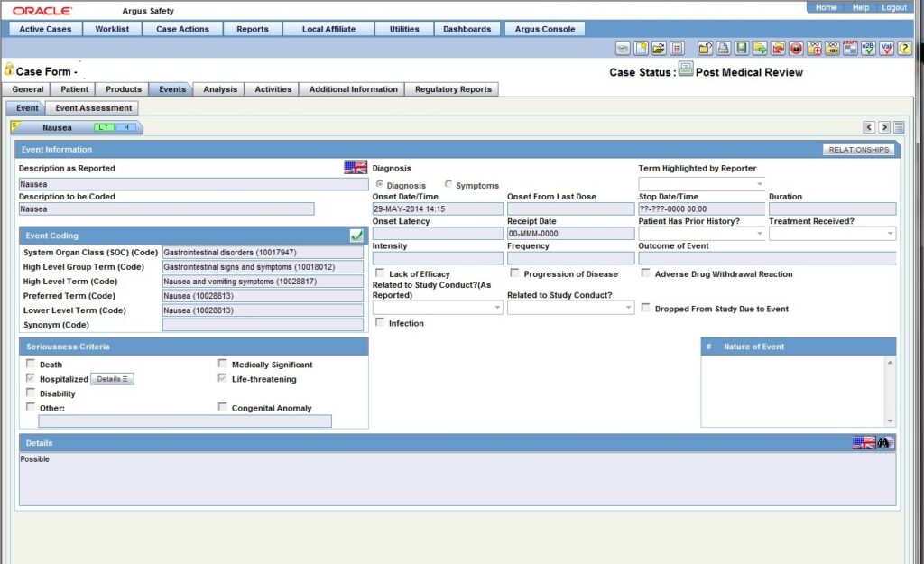This screenshot has height=564, width=924.
Task: Click the Open case folder icon
Action: pos(659,48)
